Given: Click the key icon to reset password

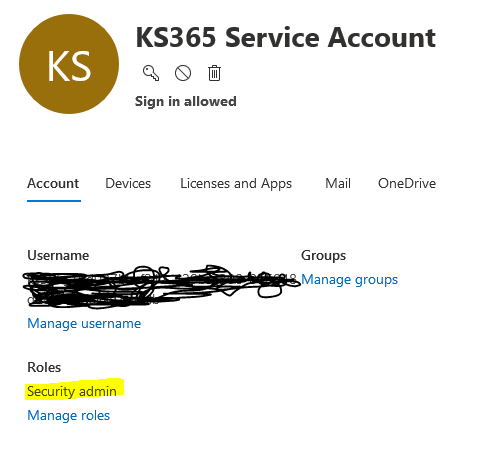Looking at the screenshot, I should pyautogui.click(x=151, y=73).
